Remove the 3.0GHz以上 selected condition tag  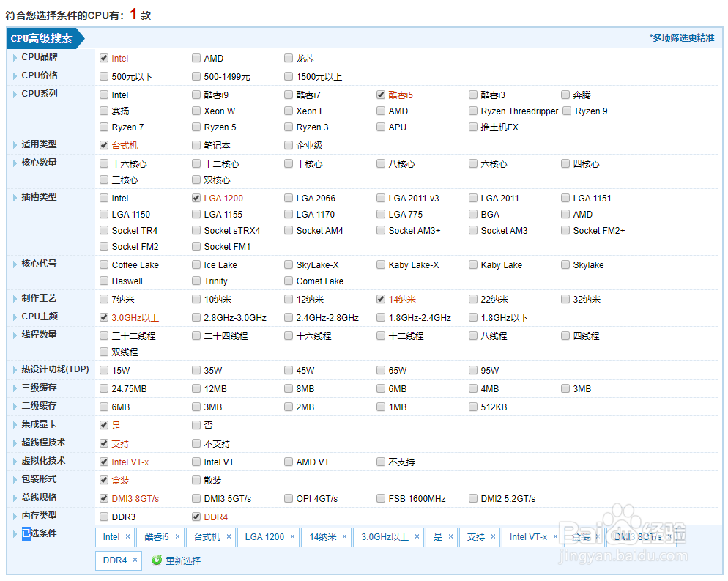pyautogui.click(x=417, y=536)
